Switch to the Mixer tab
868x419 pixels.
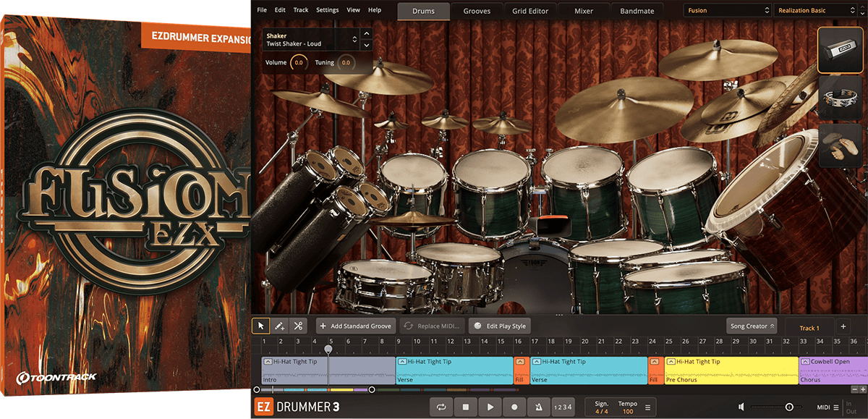(x=583, y=11)
